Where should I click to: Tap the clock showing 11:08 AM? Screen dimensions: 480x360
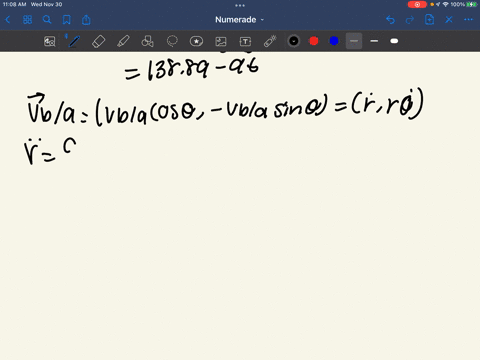tap(14, 4)
